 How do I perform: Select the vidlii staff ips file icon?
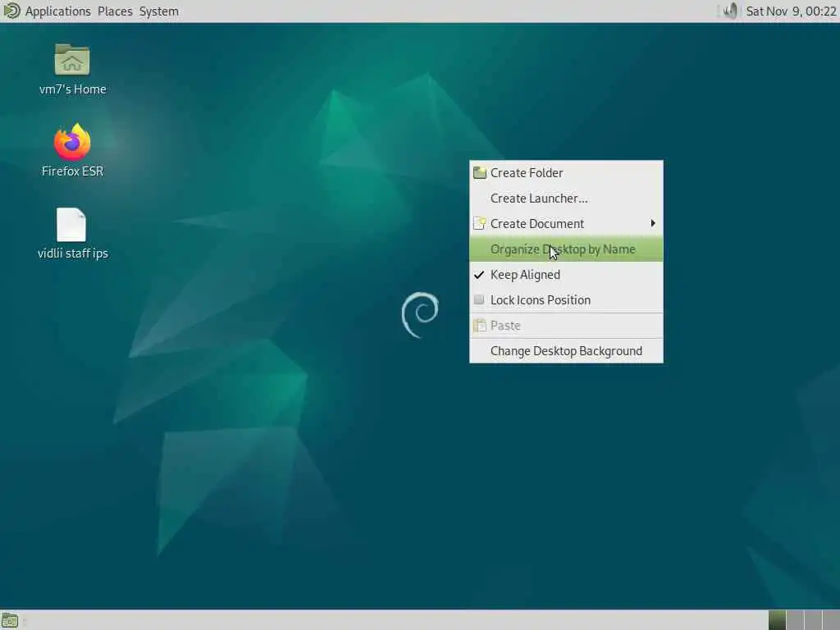71,225
